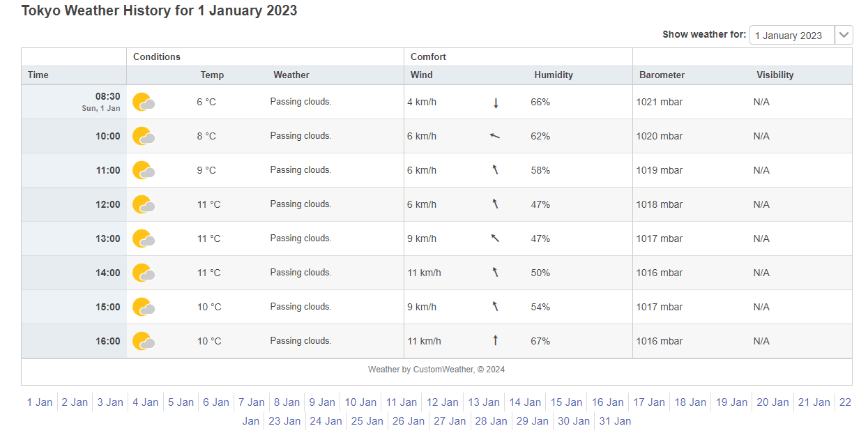
Task: Go to the 2 Jan weather history
Action: click(x=75, y=402)
